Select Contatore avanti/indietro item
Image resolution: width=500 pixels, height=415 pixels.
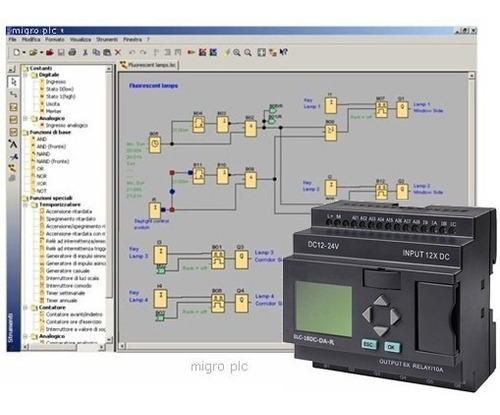74,315
